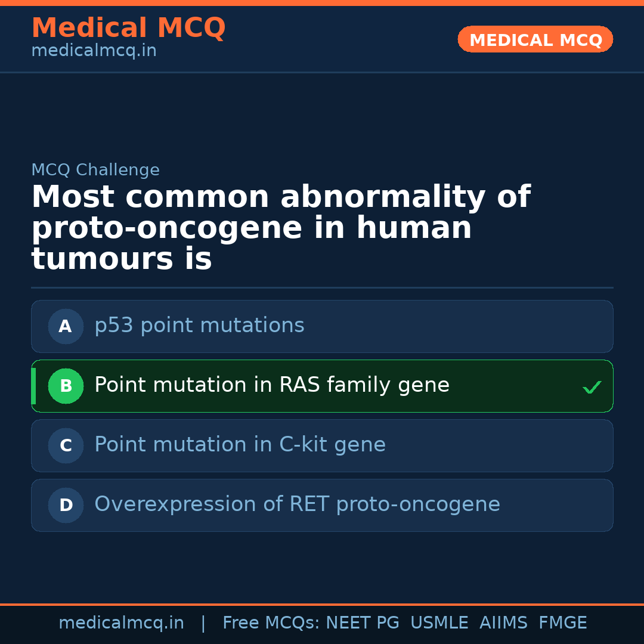Click the 'MCQ Challenge' label
The height and width of the screenshot is (644, 644).
[95, 170]
